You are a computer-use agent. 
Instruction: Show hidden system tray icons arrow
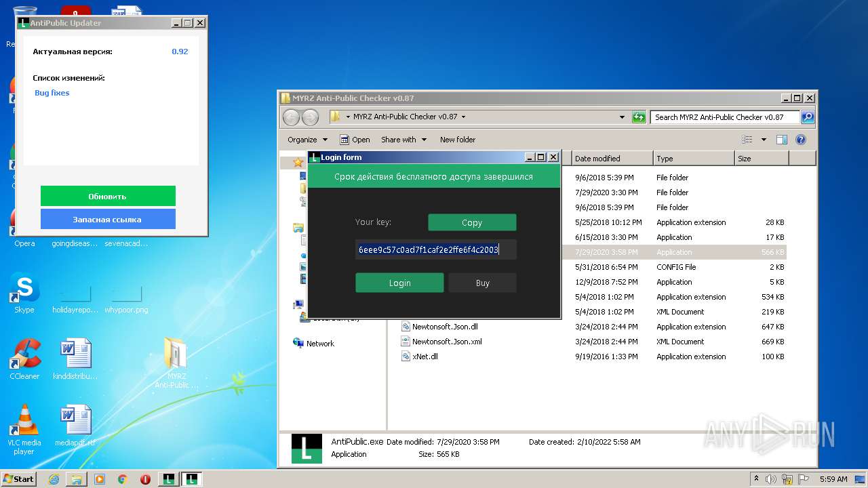pos(757,479)
